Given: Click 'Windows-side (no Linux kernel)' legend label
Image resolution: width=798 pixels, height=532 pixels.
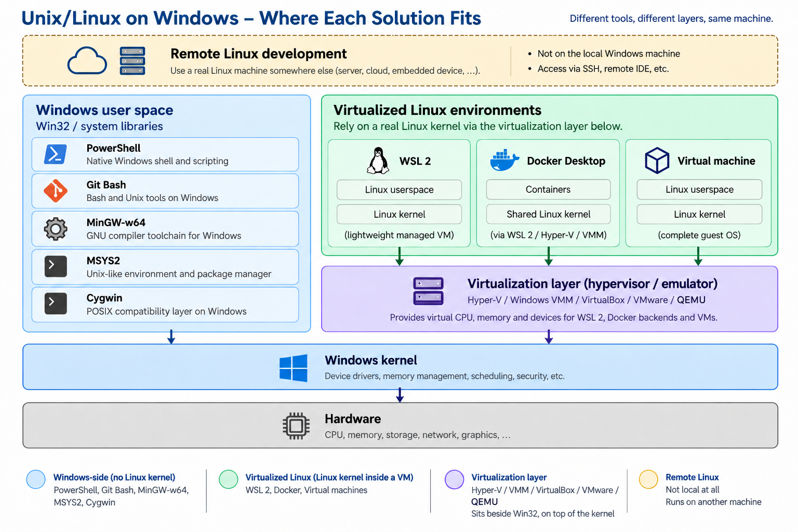Looking at the screenshot, I should tap(114, 477).
